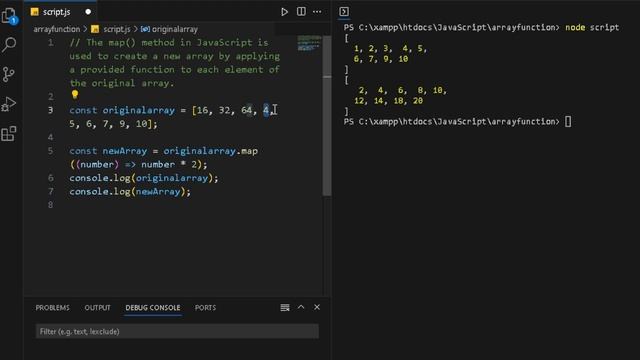This screenshot has height=360, width=640.
Task: Click line number 7 in the gutter
Action: point(50,191)
